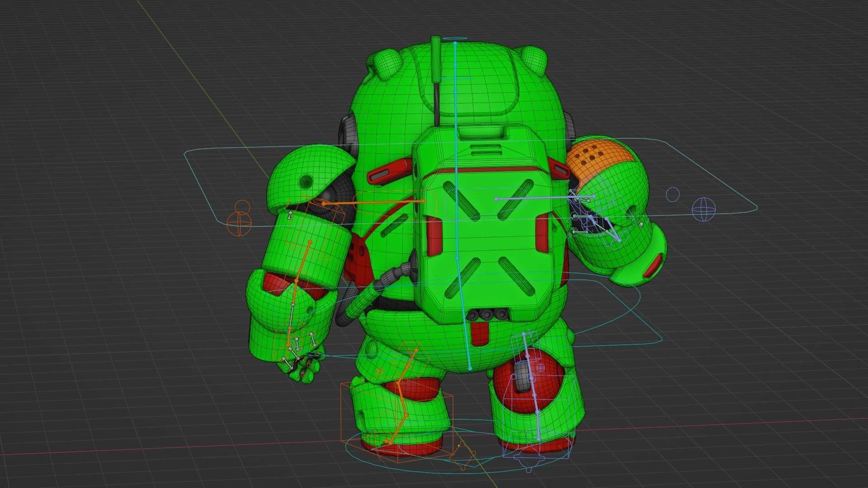Viewport: 868px width, 488px height.
Task: Select the orange upper arm bone
Action: pyautogui.click(x=303, y=262)
